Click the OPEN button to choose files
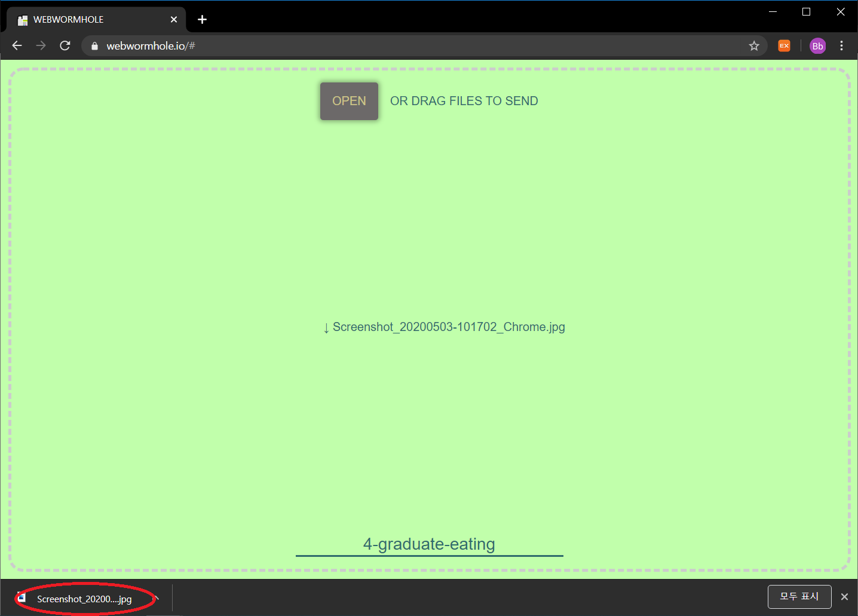The height and width of the screenshot is (616, 858). pyautogui.click(x=349, y=101)
